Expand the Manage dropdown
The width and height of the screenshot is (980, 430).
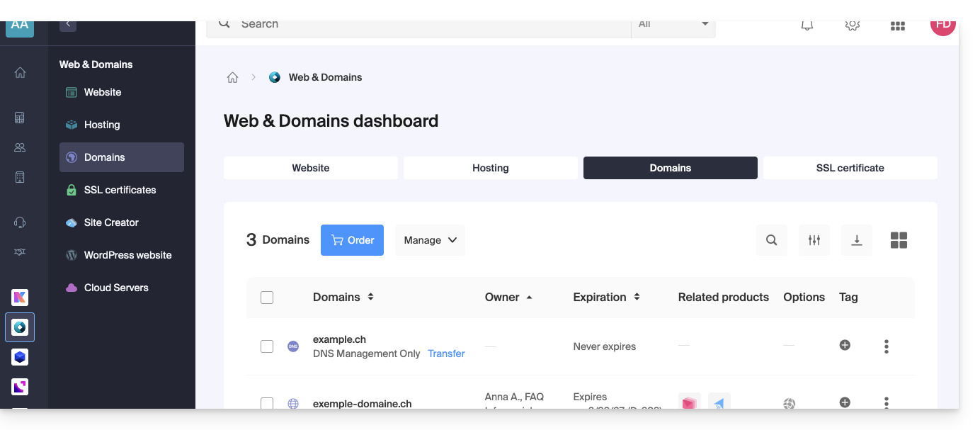(x=430, y=240)
